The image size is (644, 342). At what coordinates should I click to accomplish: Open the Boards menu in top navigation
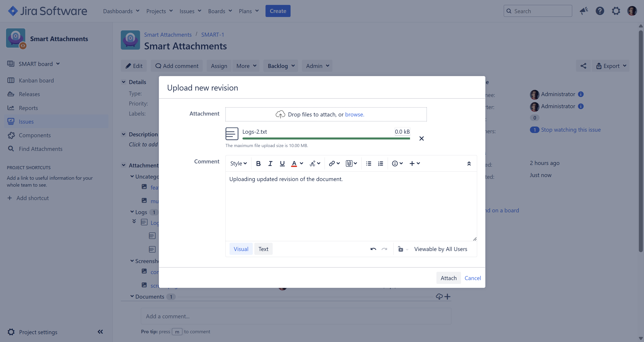pyautogui.click(x=220, y=11)
